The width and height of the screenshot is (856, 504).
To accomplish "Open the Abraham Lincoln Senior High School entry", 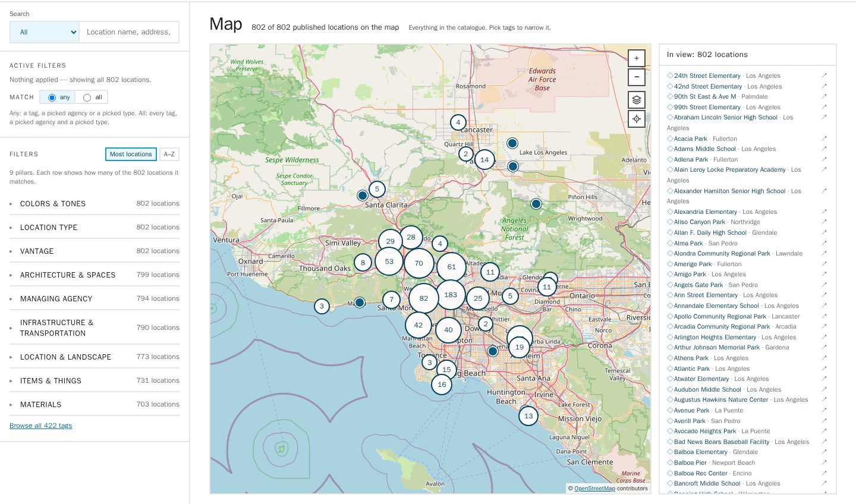I will point(725,118).
